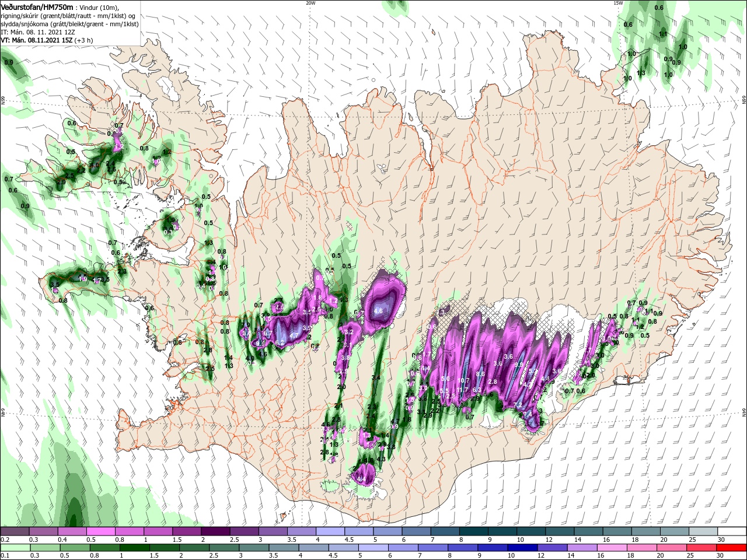Screen dimensions: 747x560
Task: Select the light grey snow swatch labeled 25
Action: click(x=703, y=531)
